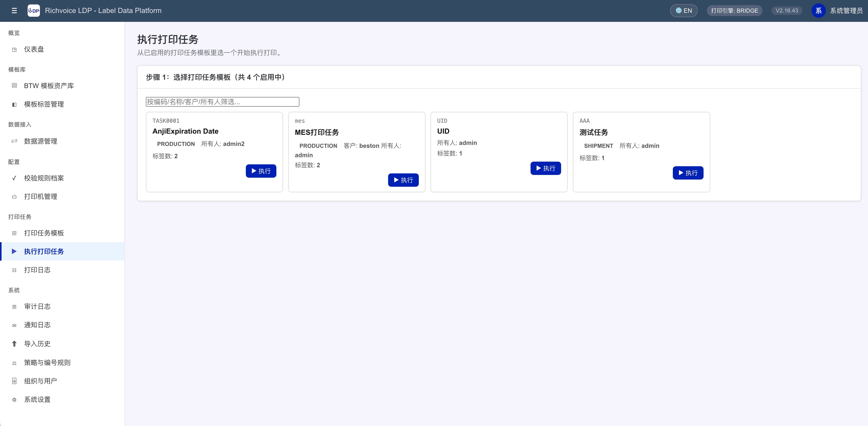Open the 打印引擎: BRIDGE badge
The image size is (868, 426).
tap(734, 11)
